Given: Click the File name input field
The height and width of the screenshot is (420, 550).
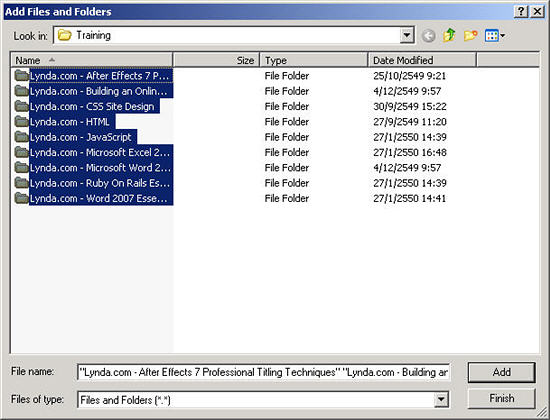Looking at the screenshot, I should click(x=263, y=372).
